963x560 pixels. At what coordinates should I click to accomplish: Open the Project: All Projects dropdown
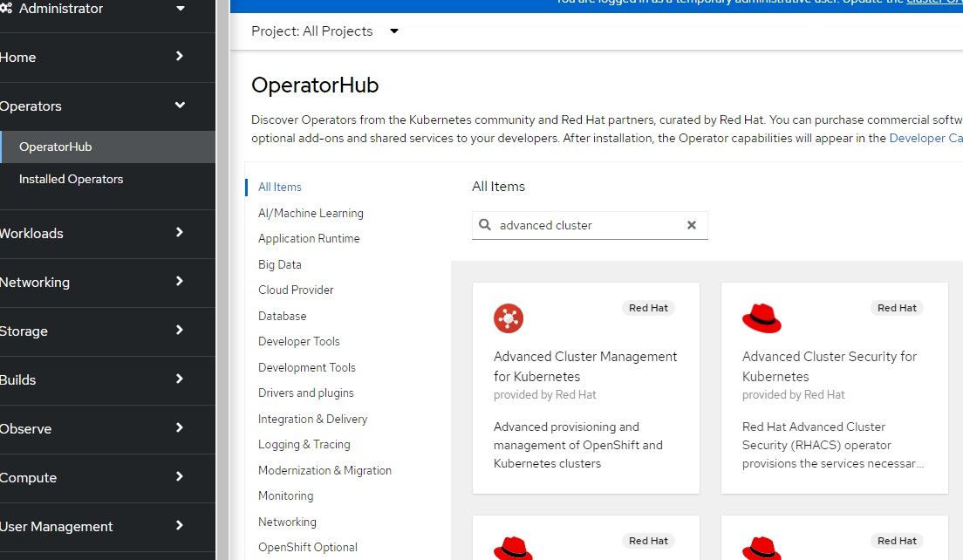tap(324, 31)
